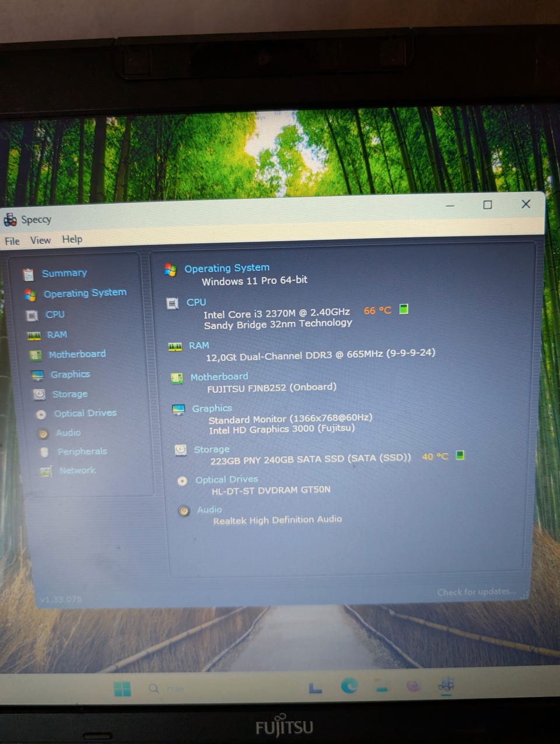Screen dimensions: 560x744
Task: Open the CPU heading link in summary
Action: [x=197, y=302]
